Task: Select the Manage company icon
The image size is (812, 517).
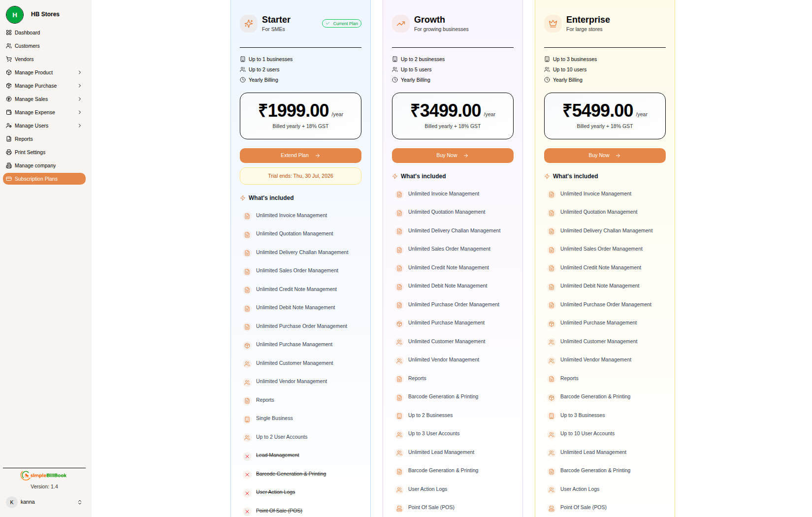Action: point(9,165)
